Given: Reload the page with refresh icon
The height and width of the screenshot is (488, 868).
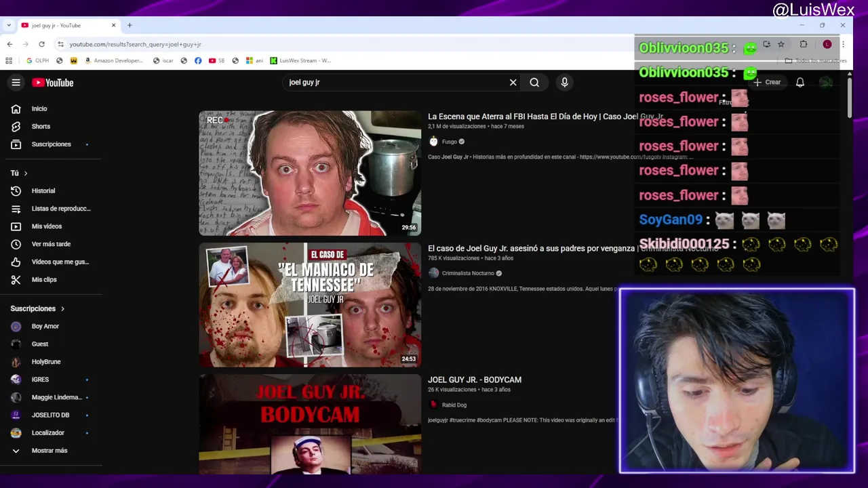Looking at the screenshot, I should 41,45.
